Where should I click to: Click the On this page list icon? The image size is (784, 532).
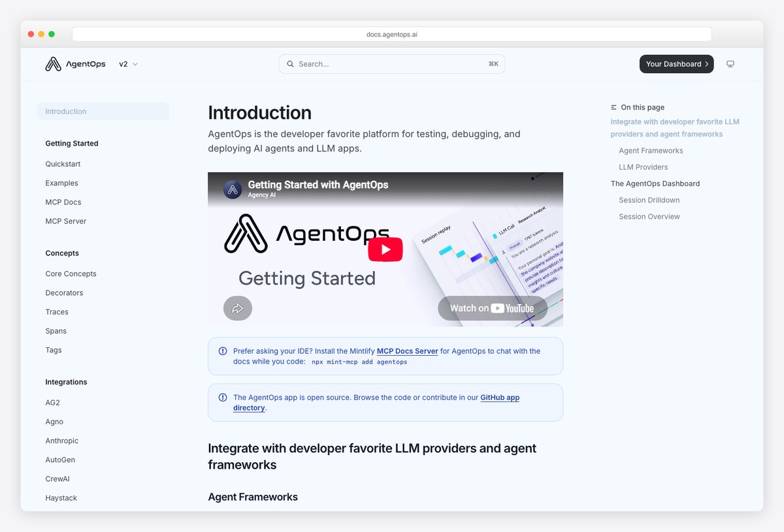click(x=614, y=107)
